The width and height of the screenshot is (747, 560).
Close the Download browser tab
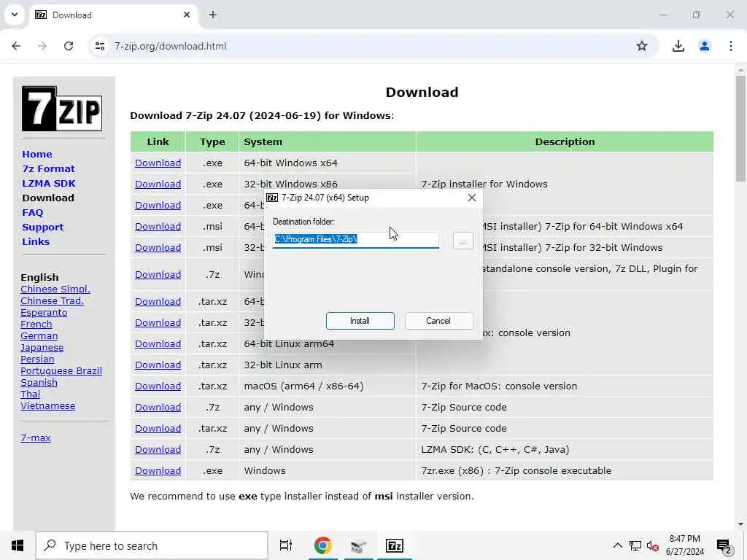tap(187, 15)
